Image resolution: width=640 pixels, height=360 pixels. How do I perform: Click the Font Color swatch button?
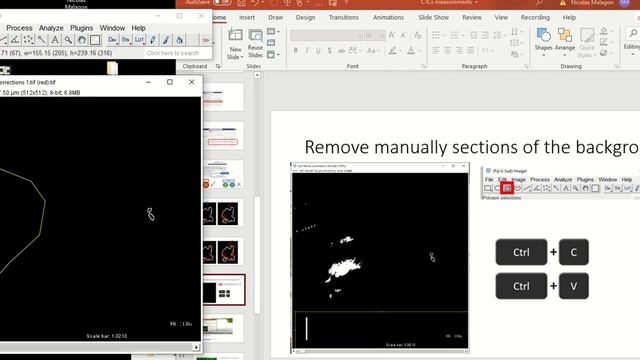click(411, 51)
